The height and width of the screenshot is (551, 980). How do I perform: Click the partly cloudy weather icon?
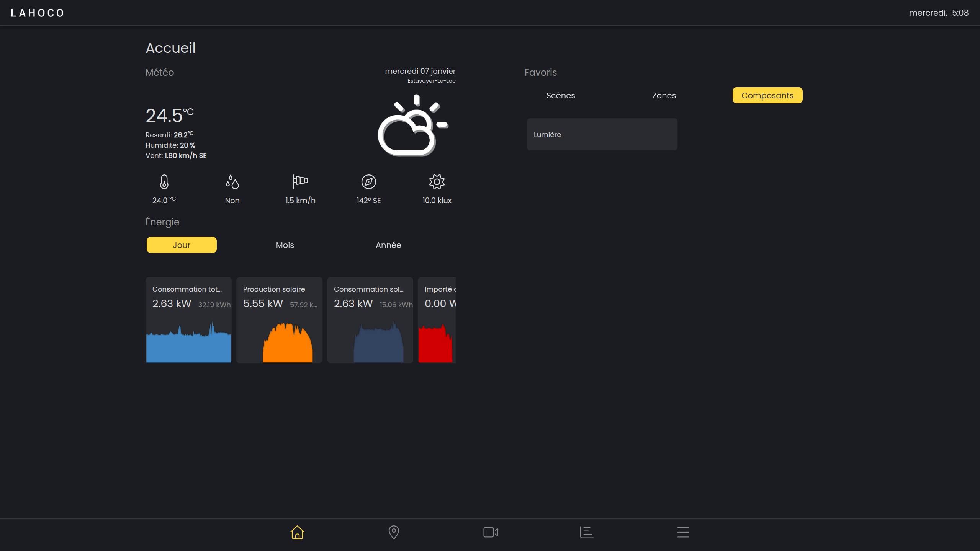[x=413, y=126]
